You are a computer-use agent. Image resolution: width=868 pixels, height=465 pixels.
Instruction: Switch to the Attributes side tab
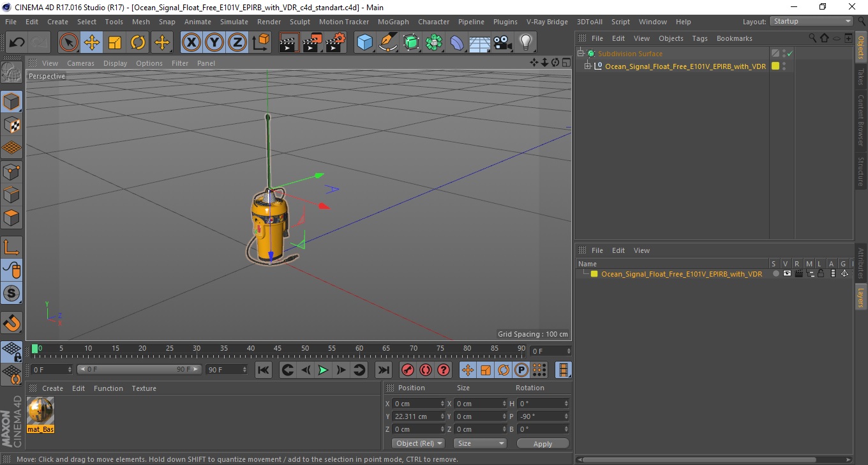point(860,263)
